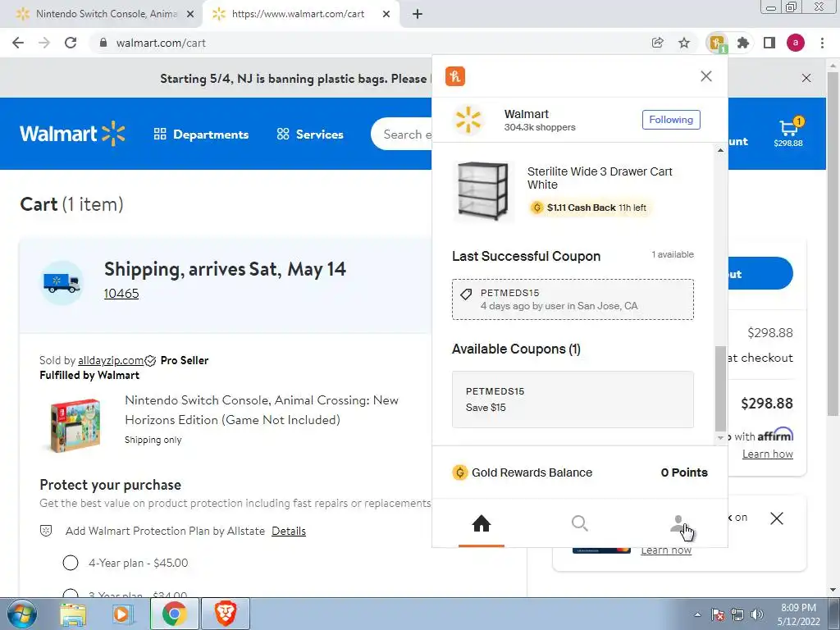The height and width of the screenshot is (630, 840).
Task: Open Brave browser from the taskbar
Action: 226,614
